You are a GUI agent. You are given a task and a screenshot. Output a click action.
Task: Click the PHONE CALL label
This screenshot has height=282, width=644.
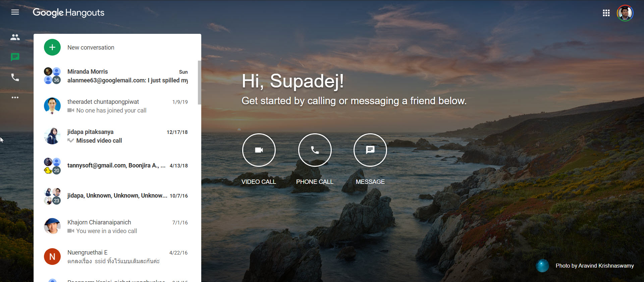click(x=315, y=182)
